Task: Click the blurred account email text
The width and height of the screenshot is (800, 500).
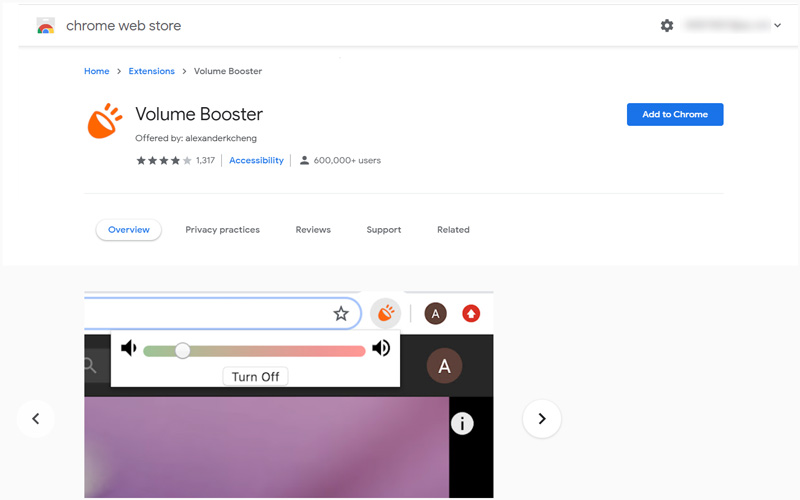Action: pyautogui.click(x=727, y=25)
